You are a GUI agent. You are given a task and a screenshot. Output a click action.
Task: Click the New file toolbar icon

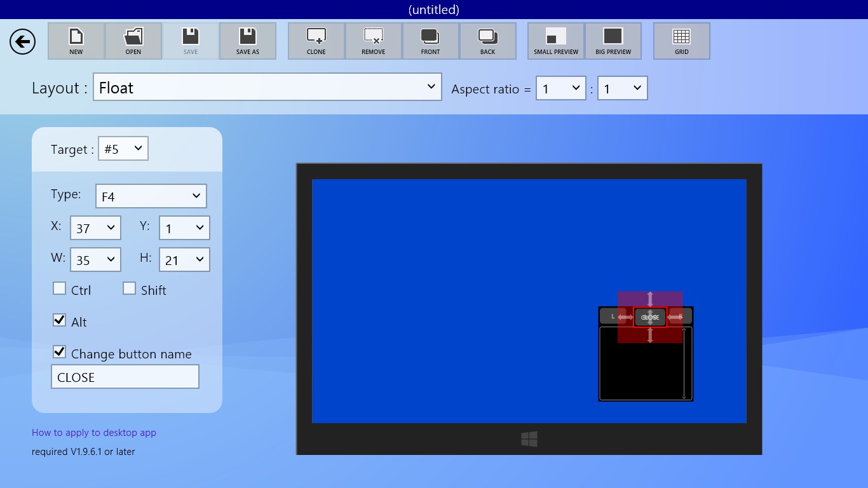(76, 41)
